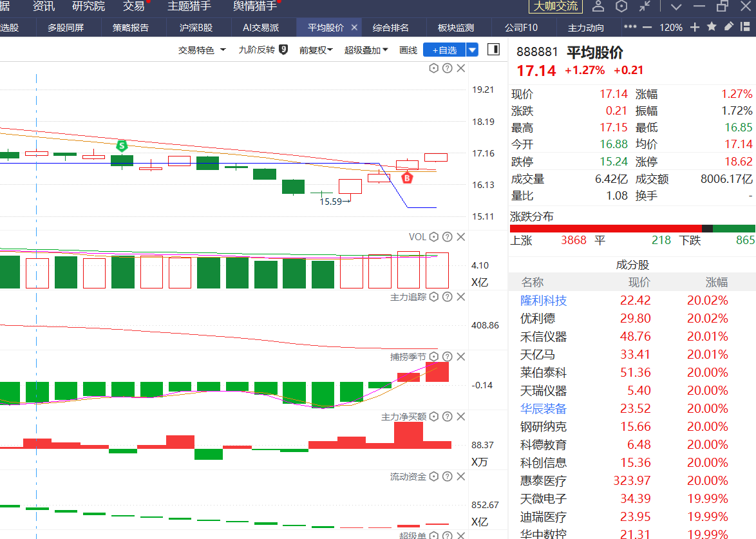This screenshot has height=539, width=756.
Task: Open the 华辰装备 stock link
Action: (x=543, y=408)
